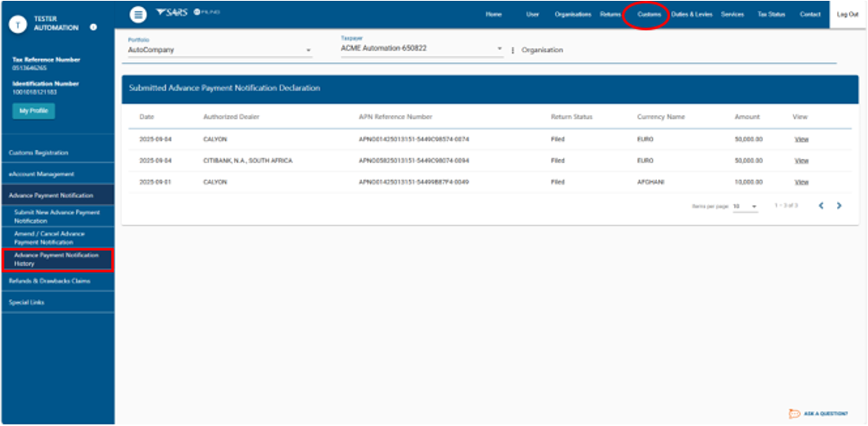Open Advance Payment Notification History
The width and height of the screenshot is (868, 426).
tap(57, 259)
